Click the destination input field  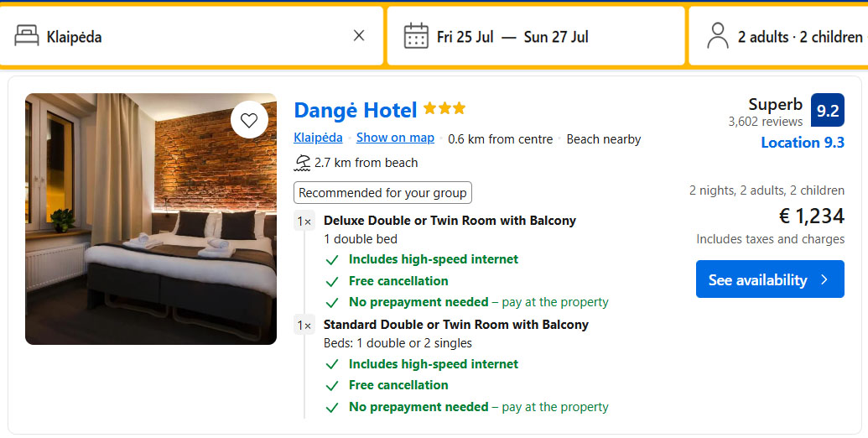point(193,37)
